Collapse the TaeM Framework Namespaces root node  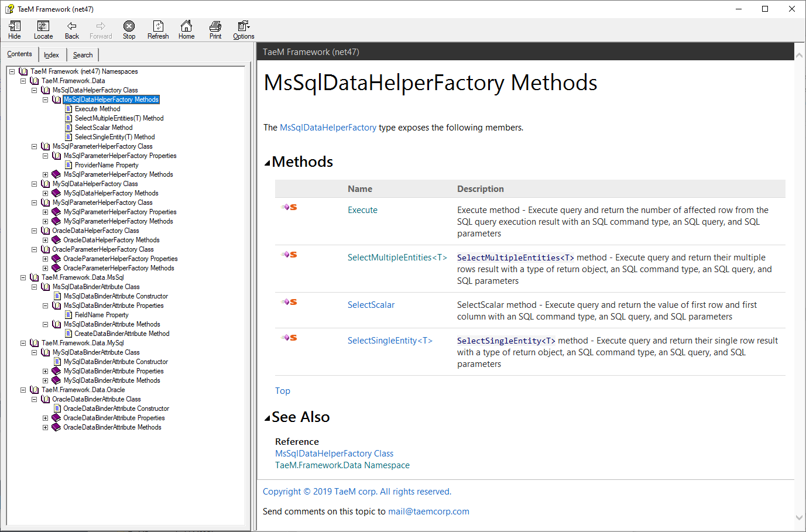tap(12, 71)
